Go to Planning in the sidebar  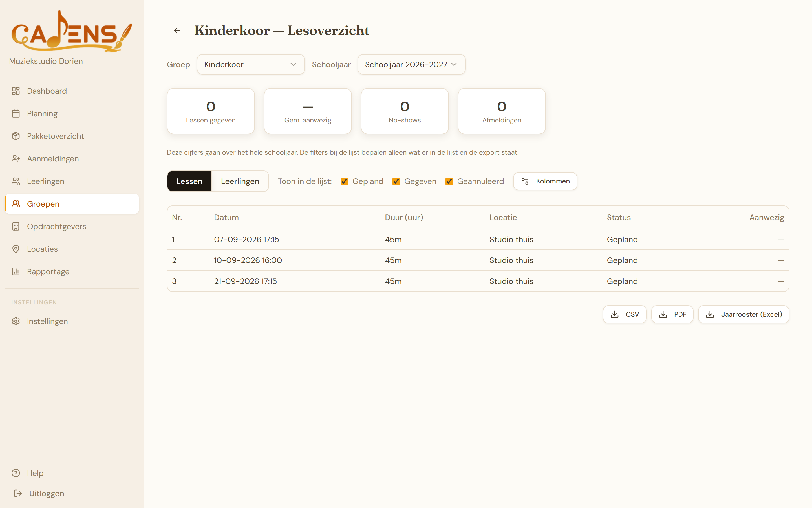(72, 113)
